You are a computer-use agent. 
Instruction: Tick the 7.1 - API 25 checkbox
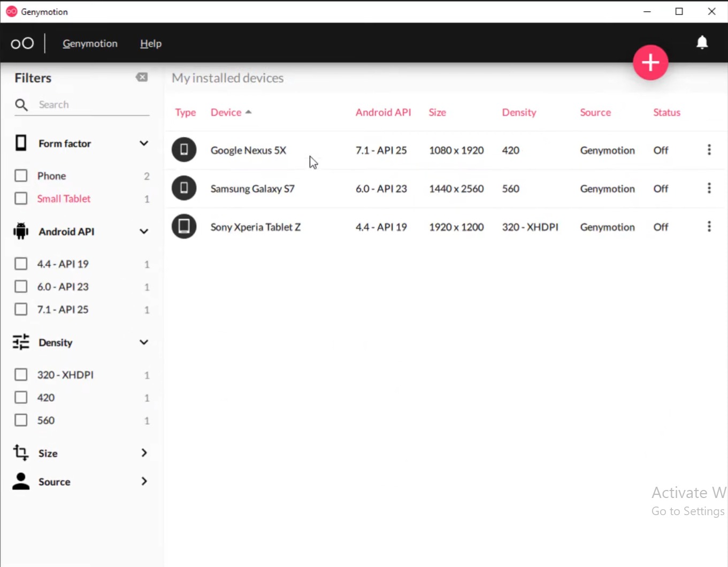(21, 309)
